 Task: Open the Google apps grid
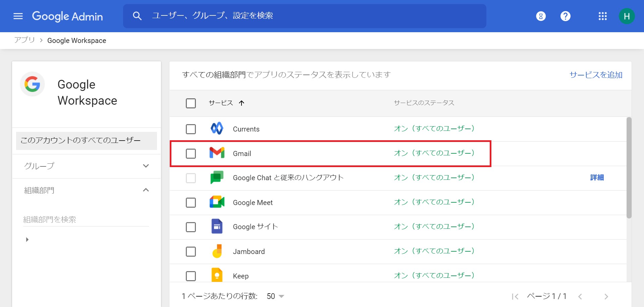(603, 16)
